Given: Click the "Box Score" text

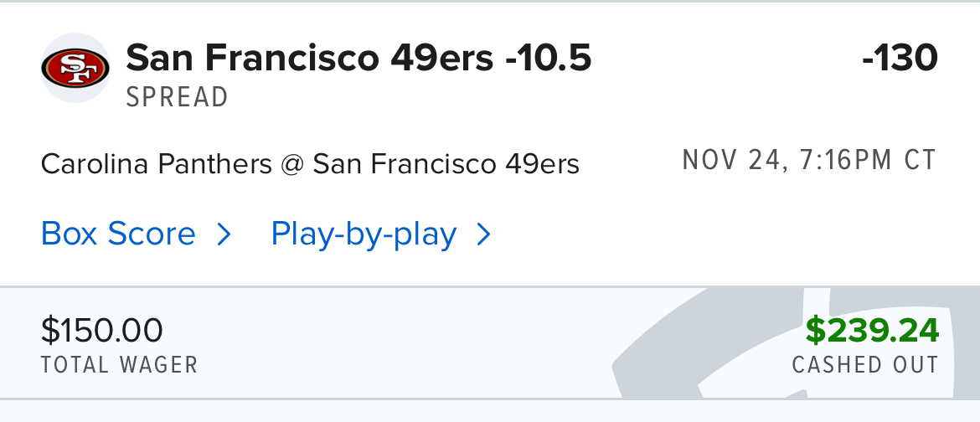Looking at the screenshot, I should [118, 234].
